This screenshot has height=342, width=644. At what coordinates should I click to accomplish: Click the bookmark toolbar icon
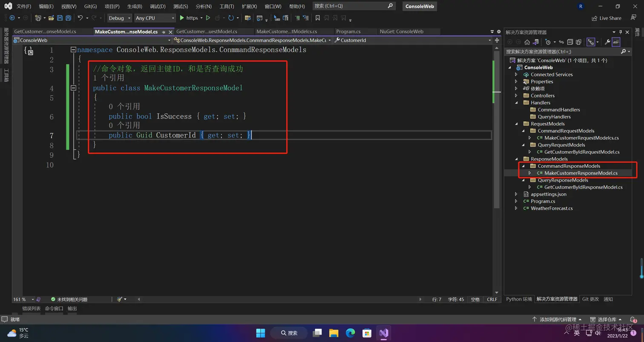(317, 18)
